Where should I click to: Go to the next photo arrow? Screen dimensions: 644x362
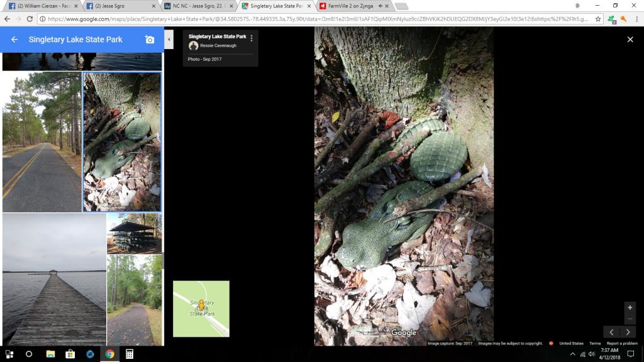click(x=628, y=332)
